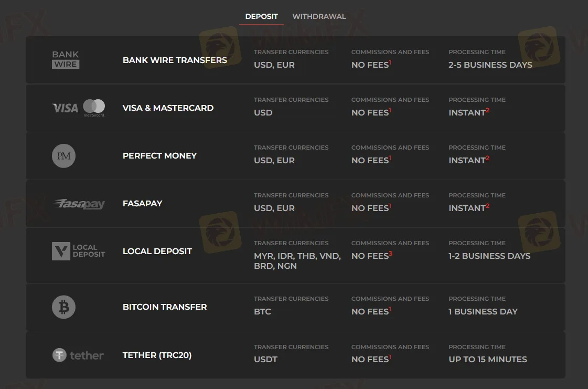Click 1-2 Business Days processing time

[489, 256]
